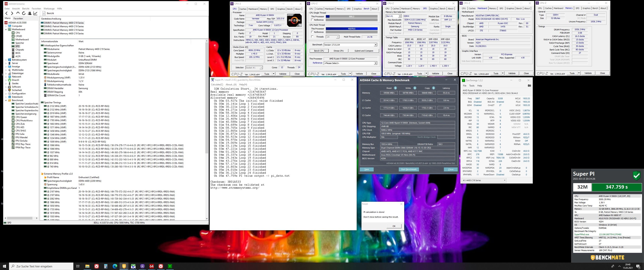
Task: Click Windows search box on taskbar
Action: (x=41, y=266)
